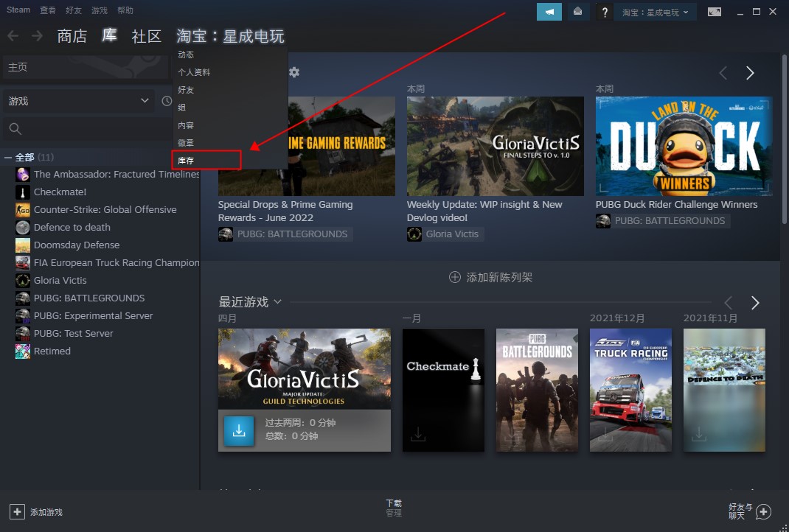Select Defence to death in the list
Image resolution: width=789 pixels, height=532 pixels.
[x=72, y=227]
